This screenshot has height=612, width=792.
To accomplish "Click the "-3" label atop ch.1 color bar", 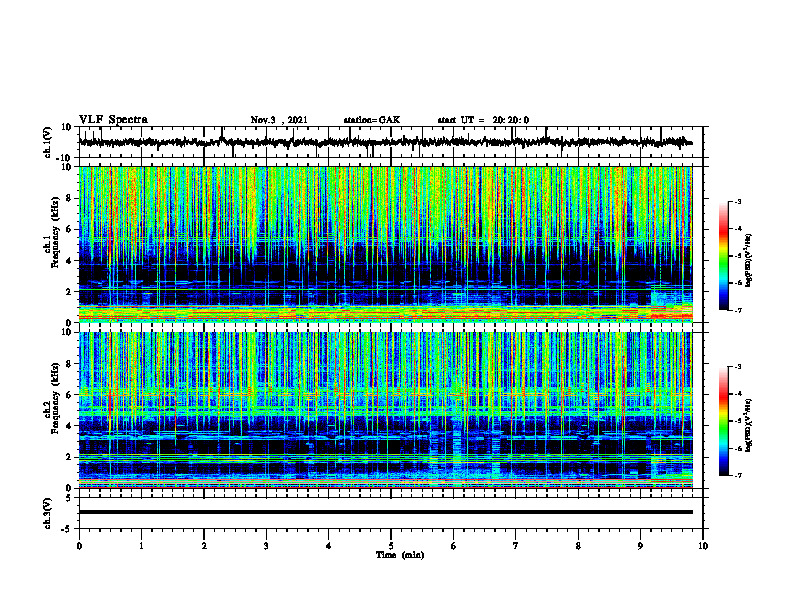I will click(x=738, y=201).
